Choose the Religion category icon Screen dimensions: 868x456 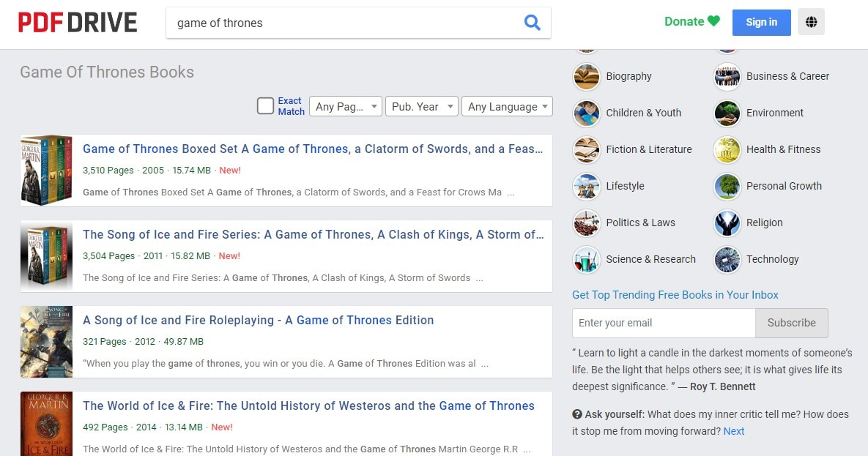tap(727, 223)
